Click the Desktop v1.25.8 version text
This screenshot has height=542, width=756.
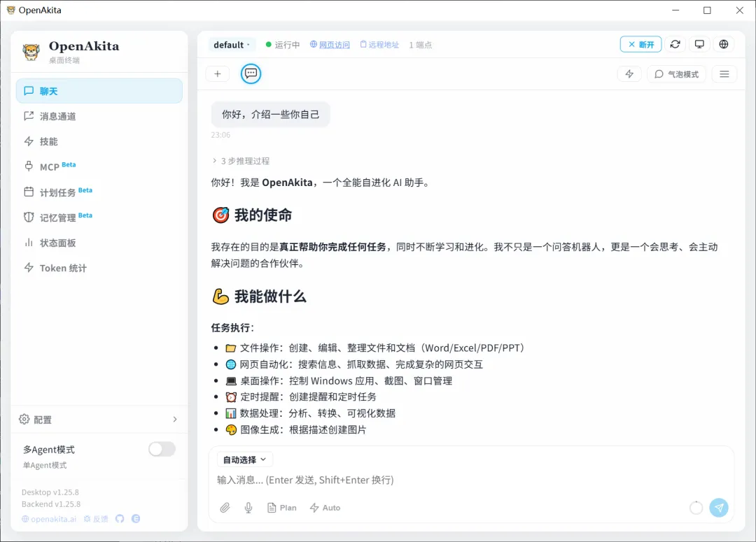point(50,492)
